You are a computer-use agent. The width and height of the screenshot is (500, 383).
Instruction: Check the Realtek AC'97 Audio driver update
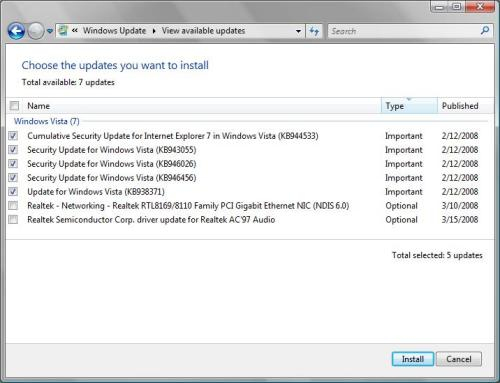tap(13, 220)
